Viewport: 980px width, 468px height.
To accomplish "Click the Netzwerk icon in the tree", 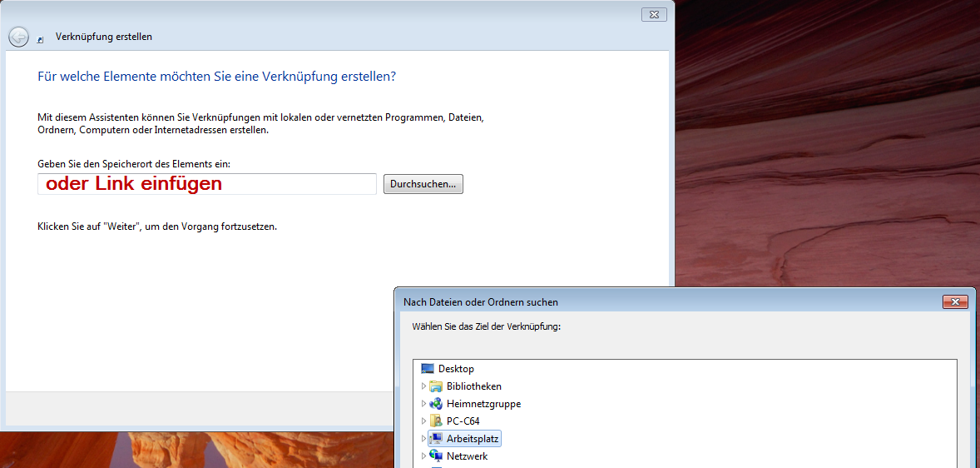I will pos(436,456).
